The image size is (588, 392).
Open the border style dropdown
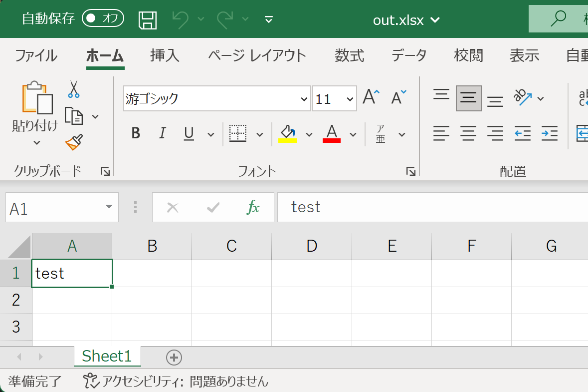259,134
